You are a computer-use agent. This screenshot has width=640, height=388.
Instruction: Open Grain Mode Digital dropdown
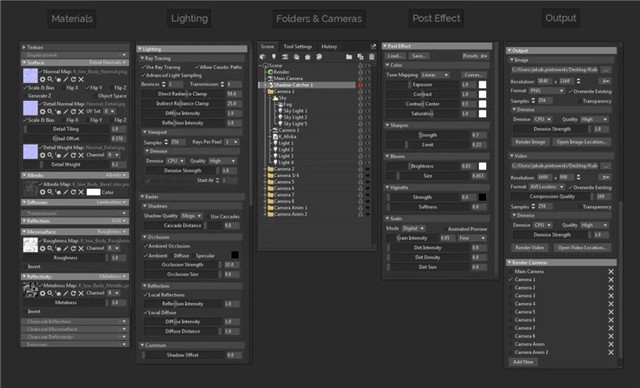pyautogui.click(x=413, y=228)
